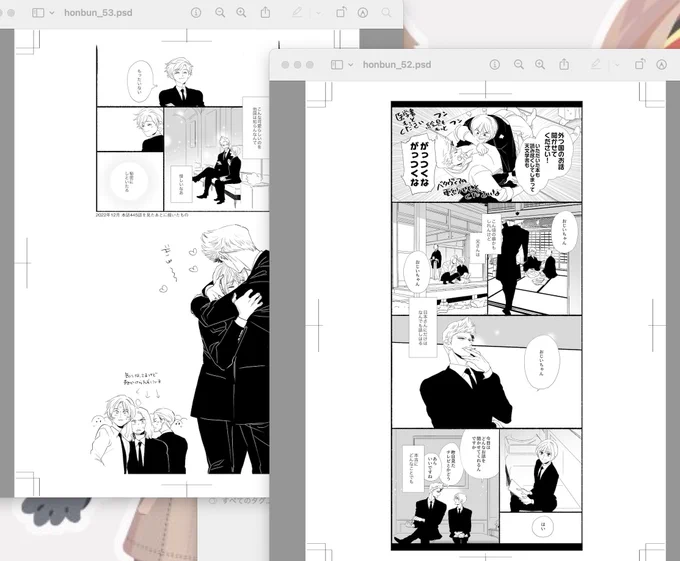Zoom in in honbun_52.psd window
This screenshot has width=680, height=561.
pos(539,65)
